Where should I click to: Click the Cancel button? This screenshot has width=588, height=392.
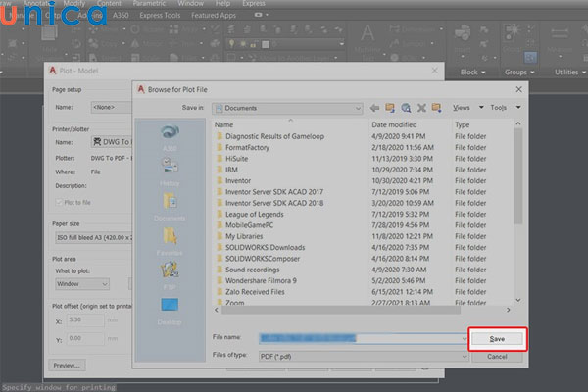click(496, 357)
